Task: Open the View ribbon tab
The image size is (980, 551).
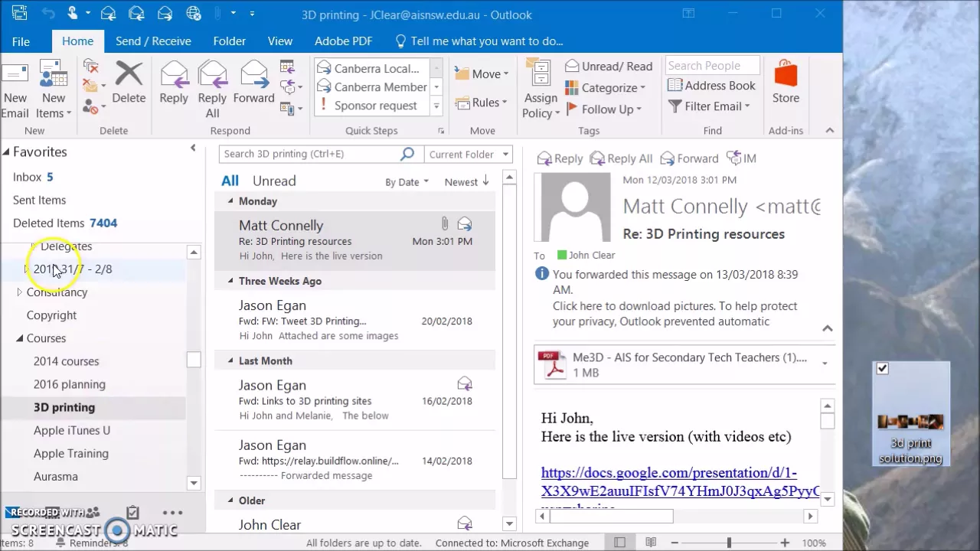Action: [280, 41]
